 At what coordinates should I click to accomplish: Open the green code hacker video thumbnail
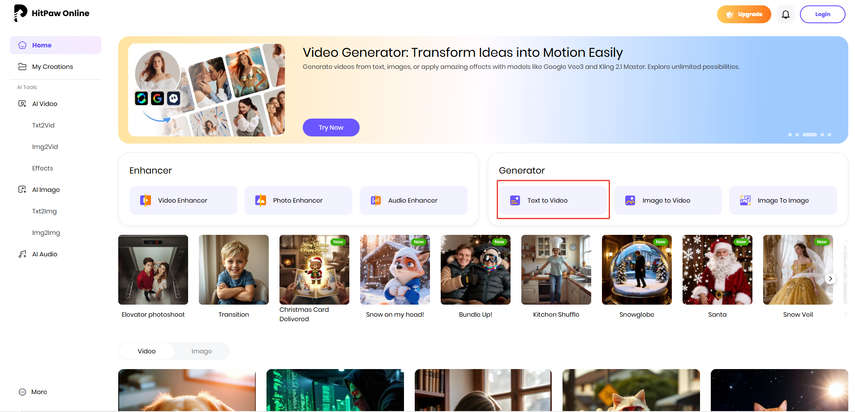pyautogui.click(x=335, y=390)
